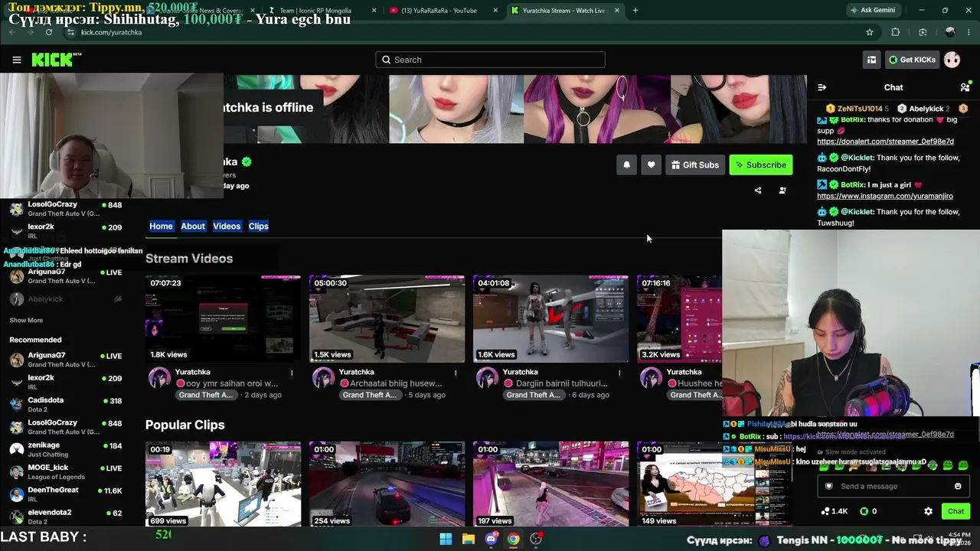Image resolution: width=980 pixels, height=551 pixels.
Task: Open the Yuratchka avatar under the first video
Action: tap(159, 378)
